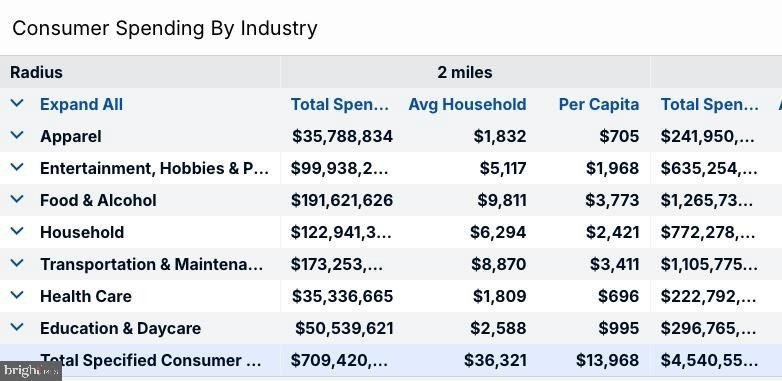Click the chevron beside Expand All
The width and height of the screenshot is (782, 381).
pyautogui.click(x=17, y=103)
